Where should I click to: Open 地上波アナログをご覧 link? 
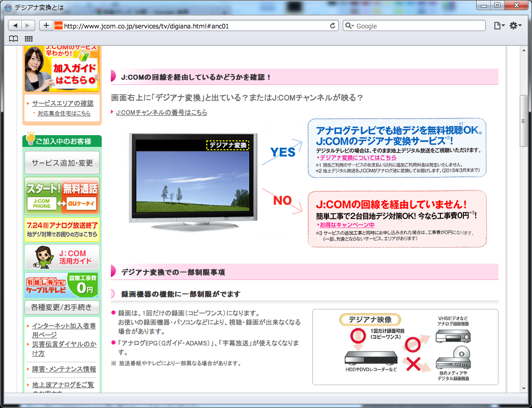pos(63,385)
